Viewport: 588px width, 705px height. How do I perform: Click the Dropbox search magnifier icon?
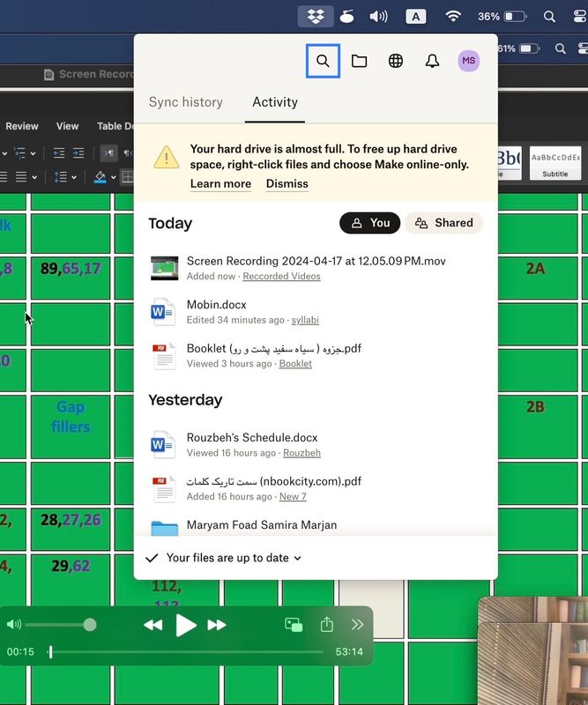323,61
